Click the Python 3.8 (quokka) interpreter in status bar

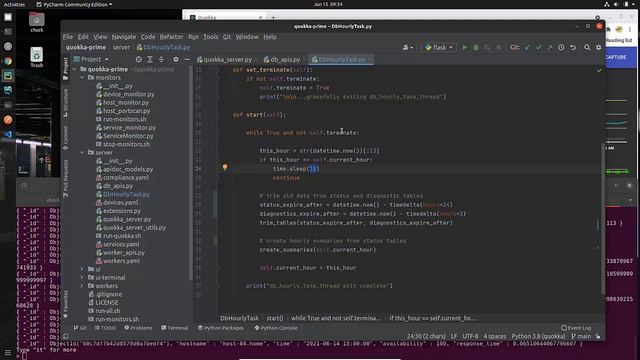(538, 336)
